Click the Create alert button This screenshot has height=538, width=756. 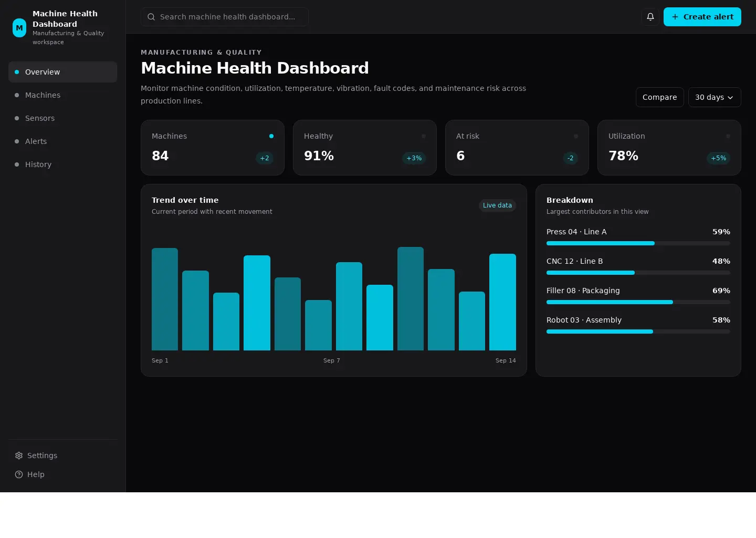pyautogui.click(x=702, y=17)
